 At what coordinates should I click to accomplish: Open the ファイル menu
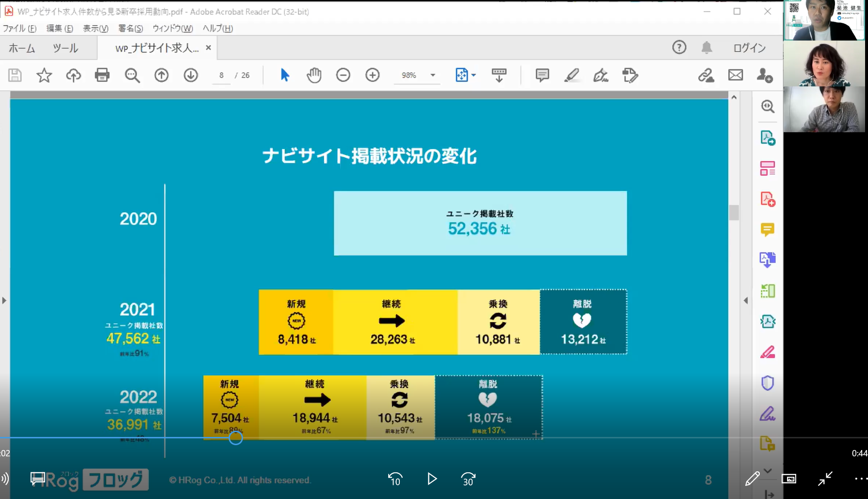pyautogui.click(x=19, y=28)
